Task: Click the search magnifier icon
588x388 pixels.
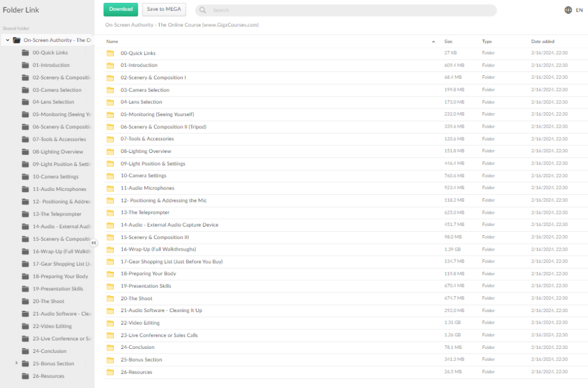Action: 204,10
